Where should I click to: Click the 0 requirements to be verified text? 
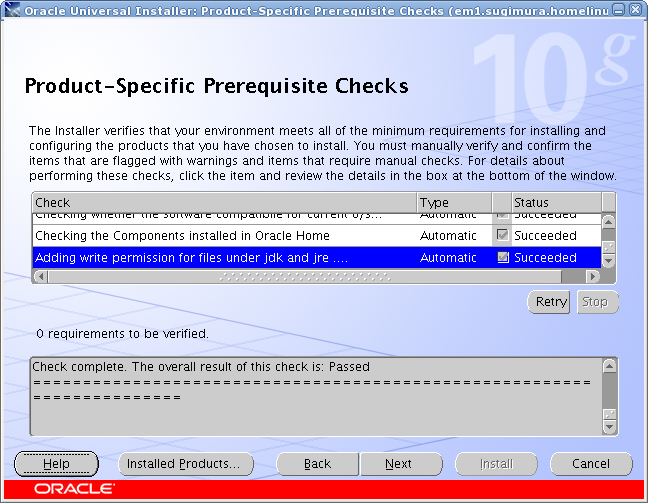(122, 334)
